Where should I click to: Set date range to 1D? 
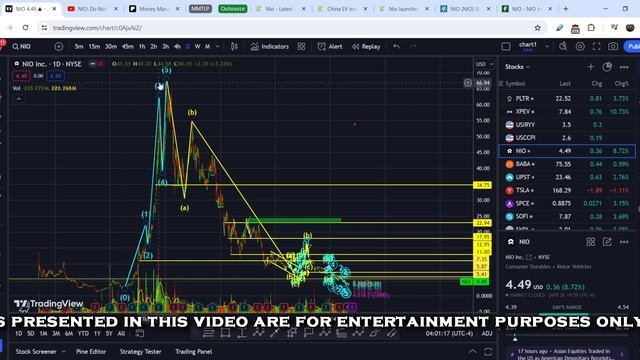(x=19, y=333)
